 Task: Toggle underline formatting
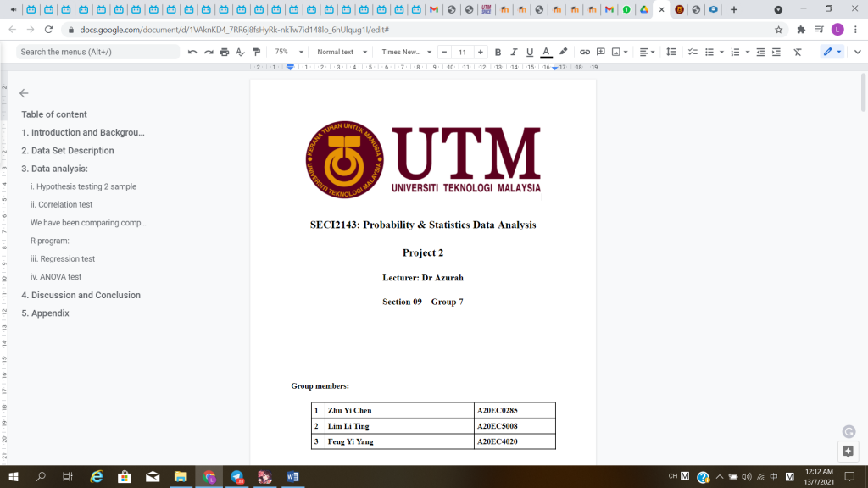click(530, 52)
